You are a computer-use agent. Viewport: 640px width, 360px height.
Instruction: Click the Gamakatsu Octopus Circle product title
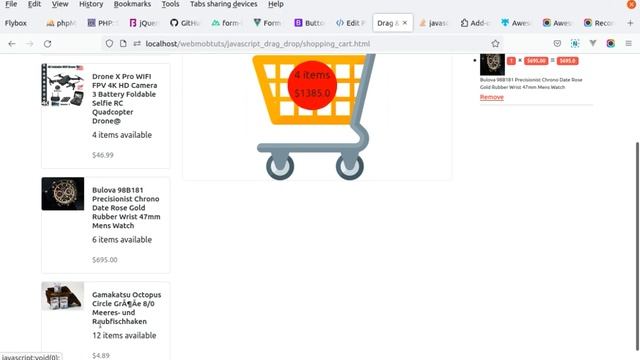click(127, 308)
